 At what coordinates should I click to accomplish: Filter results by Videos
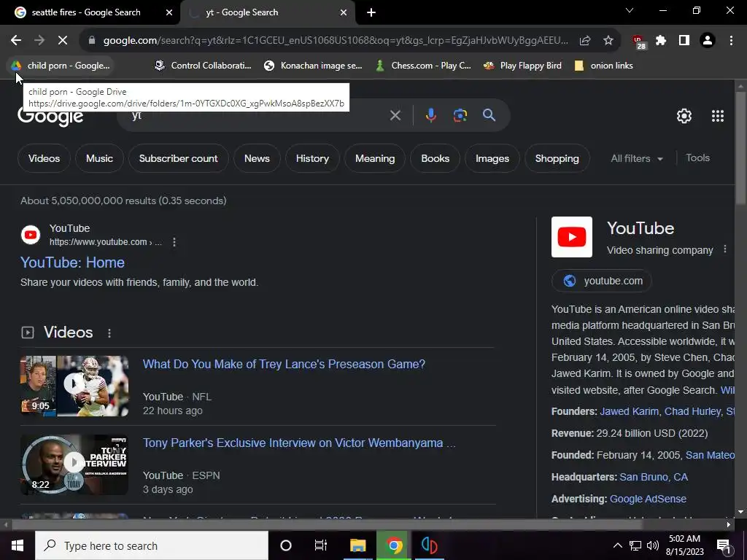point(44,158)
